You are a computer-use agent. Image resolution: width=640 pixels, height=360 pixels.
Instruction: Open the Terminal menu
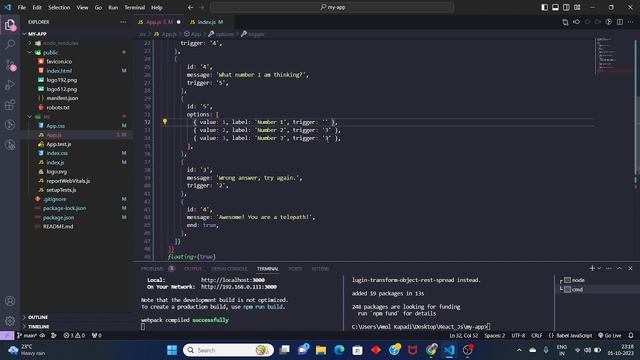pos(135,7)
